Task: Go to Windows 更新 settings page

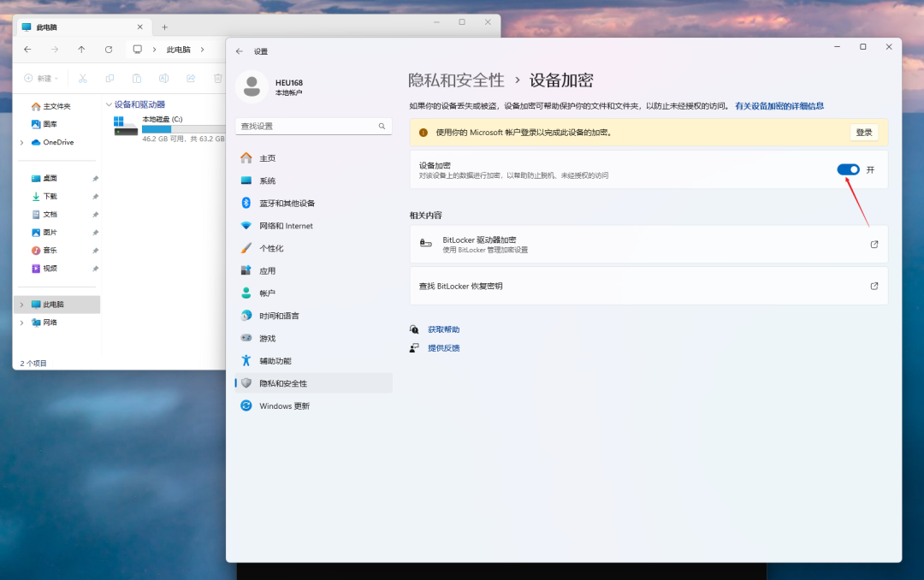Action: tap(284, 405)
